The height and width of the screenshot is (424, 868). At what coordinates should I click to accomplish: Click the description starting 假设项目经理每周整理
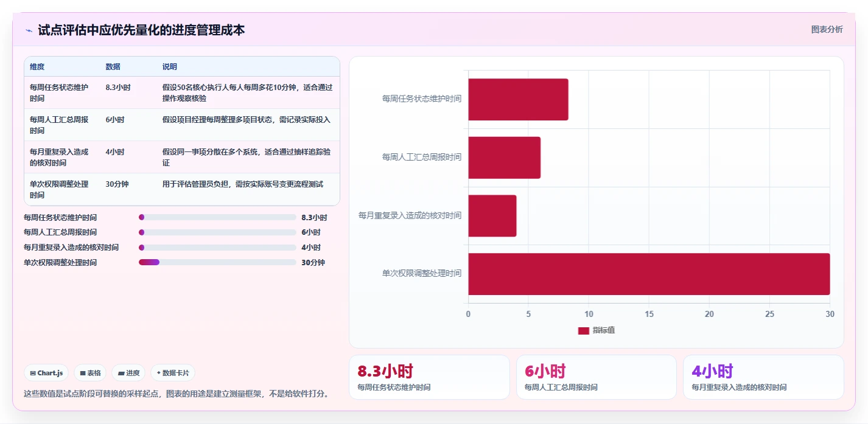247,120
